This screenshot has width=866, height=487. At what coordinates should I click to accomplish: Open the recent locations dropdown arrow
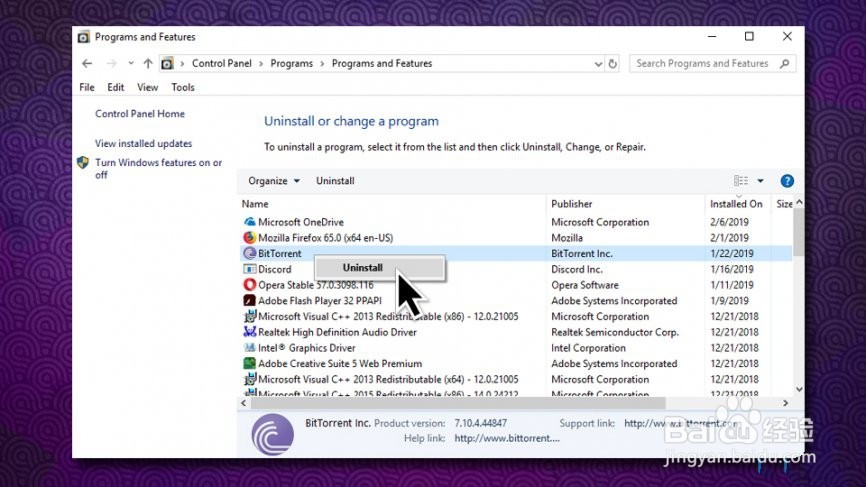131,63
